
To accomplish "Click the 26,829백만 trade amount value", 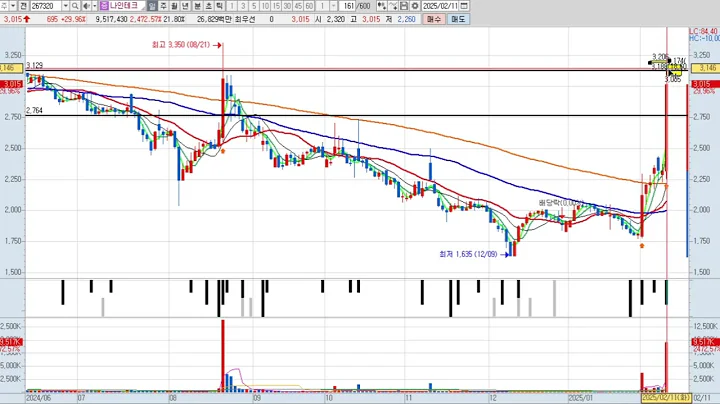I will coord(214,19).
